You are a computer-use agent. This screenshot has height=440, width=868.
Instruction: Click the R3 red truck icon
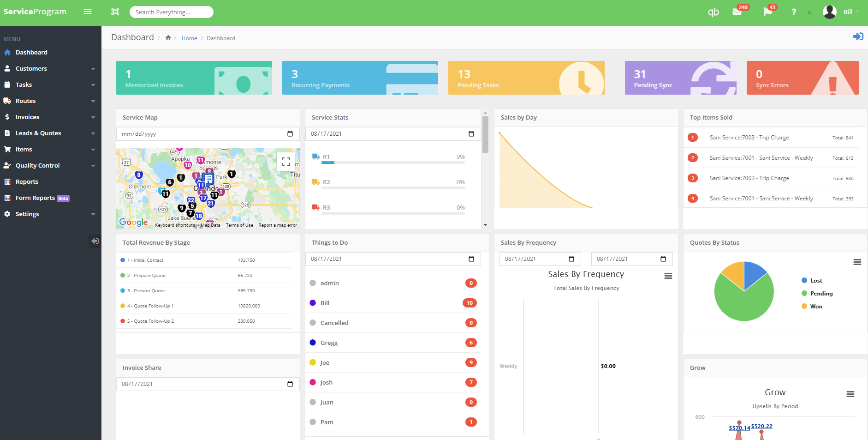pos(316,207)
